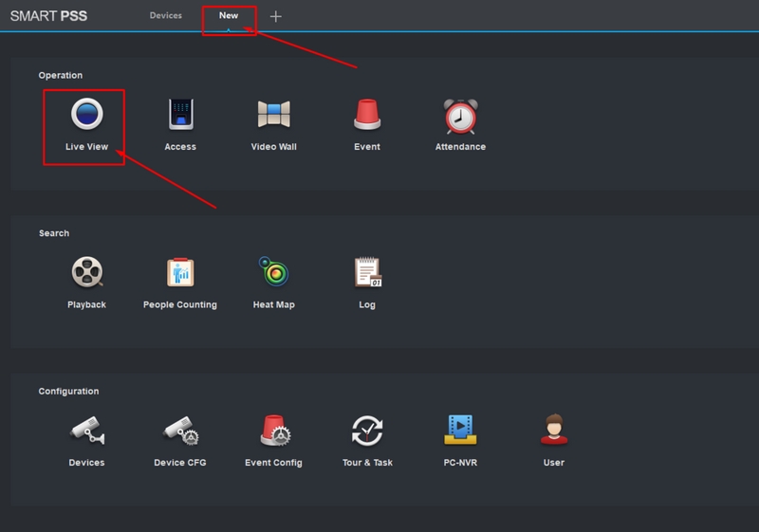
Task: Open the Event alarm icon
Action: tap(367, 115)
